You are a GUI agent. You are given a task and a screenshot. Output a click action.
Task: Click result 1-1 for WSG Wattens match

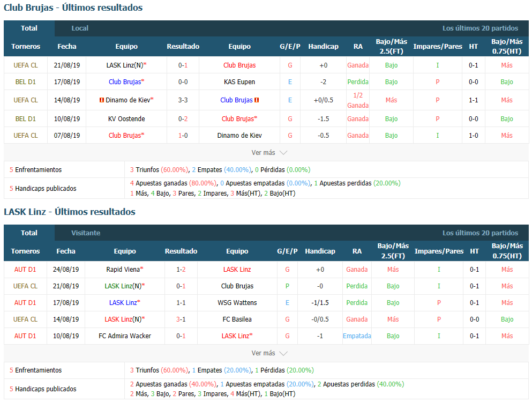[x=181, y=302]
